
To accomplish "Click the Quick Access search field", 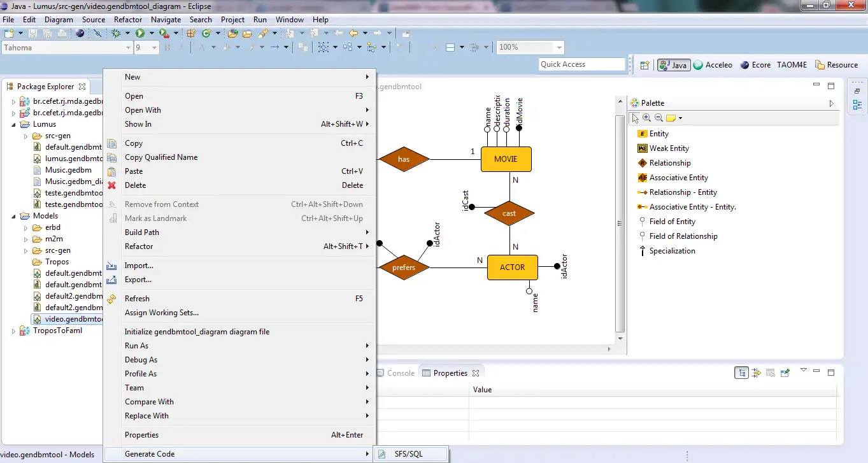I will [582, 64].
